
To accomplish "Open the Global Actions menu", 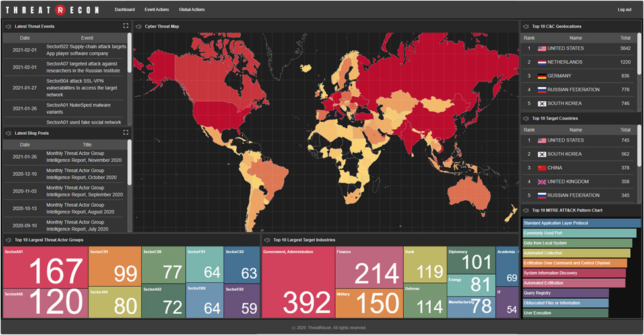I will pyautogui.click(x=192, y=9).
